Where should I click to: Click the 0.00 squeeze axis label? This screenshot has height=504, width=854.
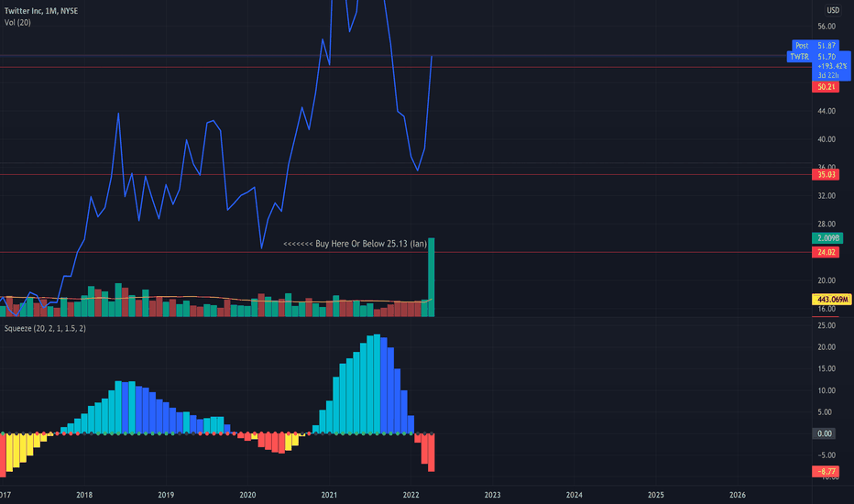pyautogui.click(x=825, y=433)
